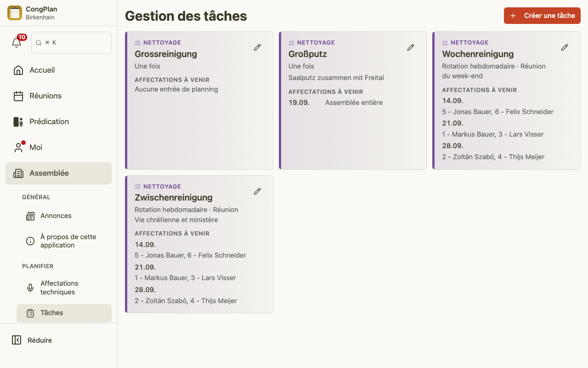Click "Aucune entrée de planning" in Grossreinigung

(176, 89)
